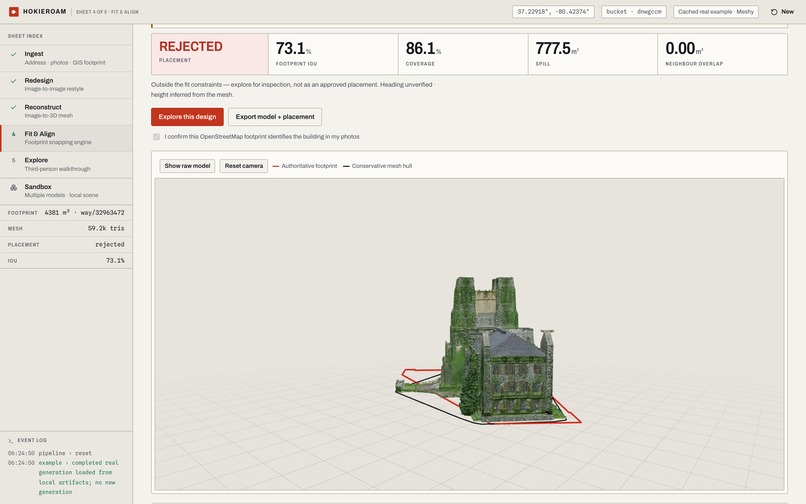Viewport: 806px width, 504px height.
Task: Select the Fit & Align sheet
Action: click(x=66, y=138)
